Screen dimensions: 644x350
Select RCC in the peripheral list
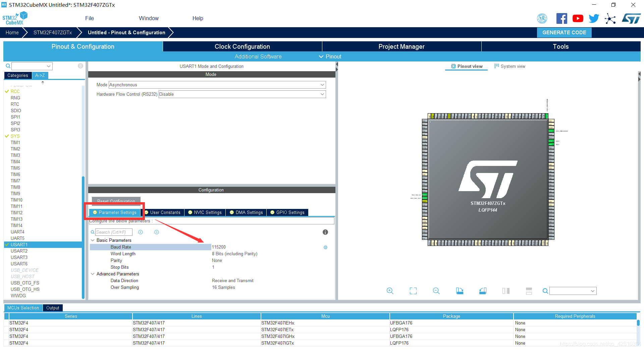[15, 91]
